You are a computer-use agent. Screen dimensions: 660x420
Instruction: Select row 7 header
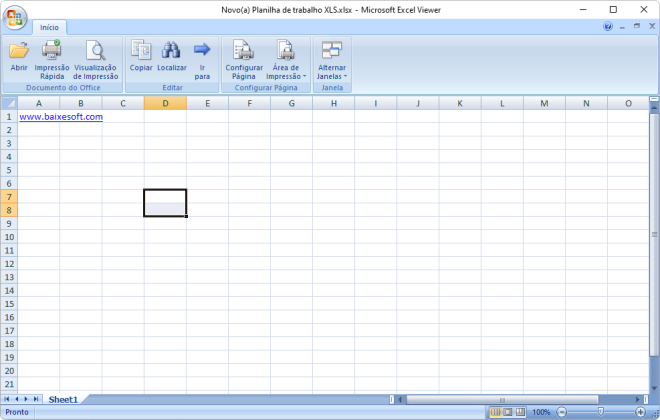(9, 197)
